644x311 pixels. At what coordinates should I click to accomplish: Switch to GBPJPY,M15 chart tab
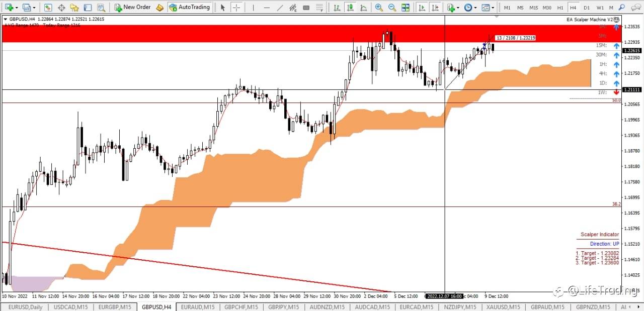click(x=284, y=307)
